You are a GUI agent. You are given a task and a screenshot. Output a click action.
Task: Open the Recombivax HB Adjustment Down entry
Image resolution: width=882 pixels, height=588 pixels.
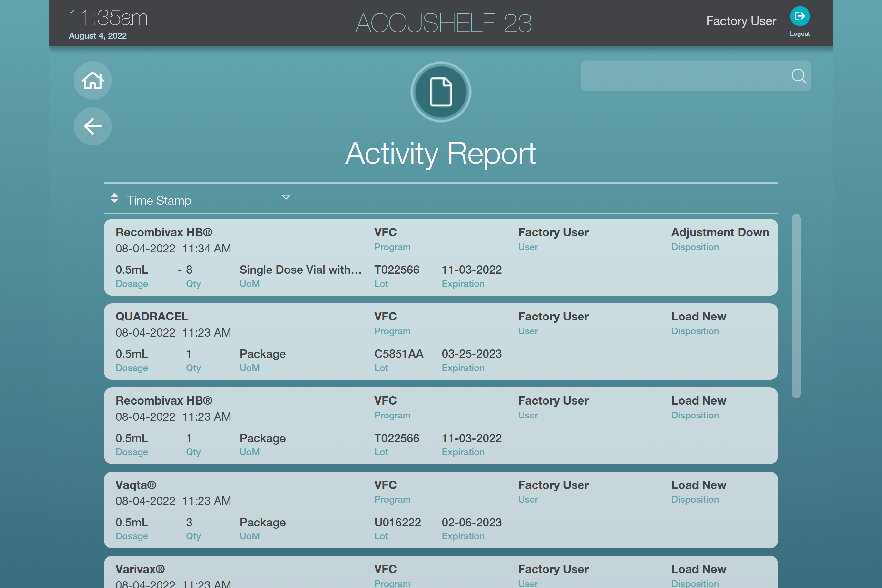pos(441,257)
